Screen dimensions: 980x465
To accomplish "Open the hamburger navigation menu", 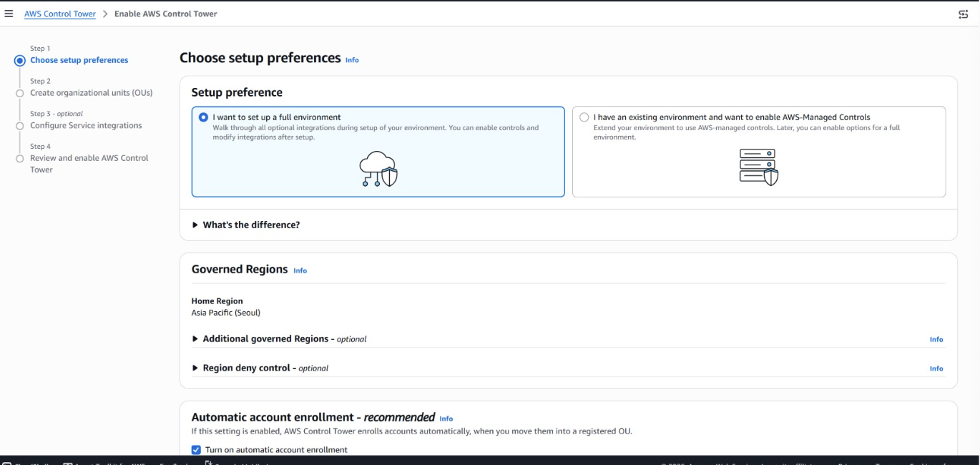I will [x=9, y=14].
